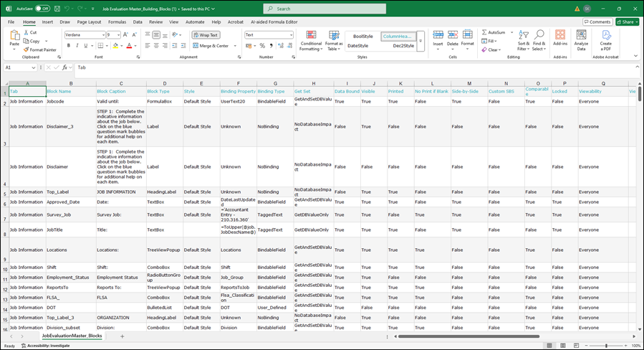Click the Share button
Screen dimensions: 644x350
(627, 22)
